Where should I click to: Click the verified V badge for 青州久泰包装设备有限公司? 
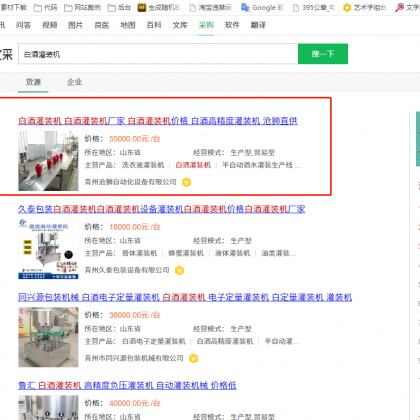tap(179, 270)
